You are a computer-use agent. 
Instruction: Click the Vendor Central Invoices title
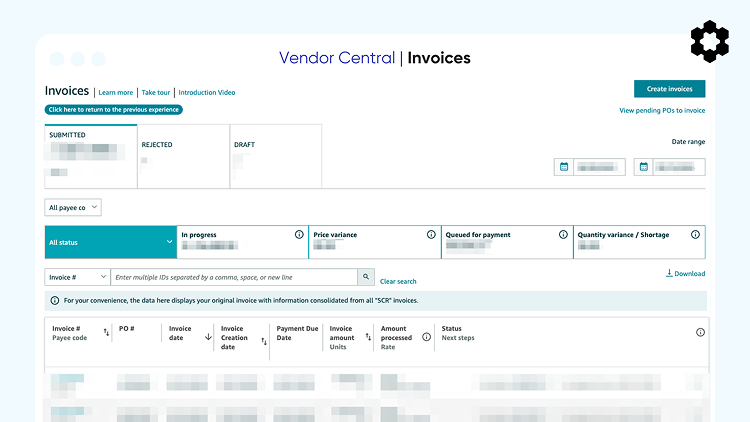coord(375,58)
